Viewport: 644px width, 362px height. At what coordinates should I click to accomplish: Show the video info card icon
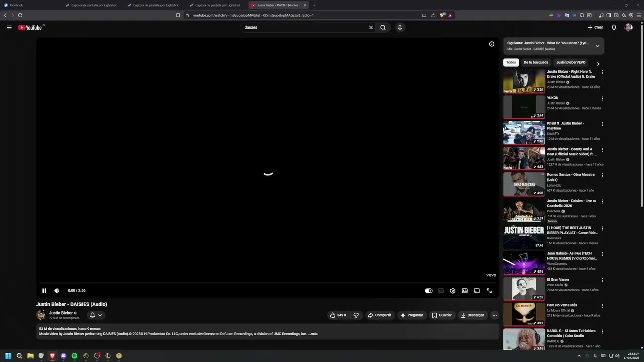[492, 44]
